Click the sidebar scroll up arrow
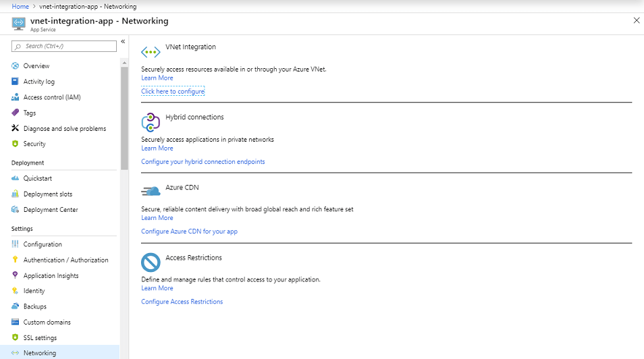The height and width of the screenshot is (359, 644). 124,63
